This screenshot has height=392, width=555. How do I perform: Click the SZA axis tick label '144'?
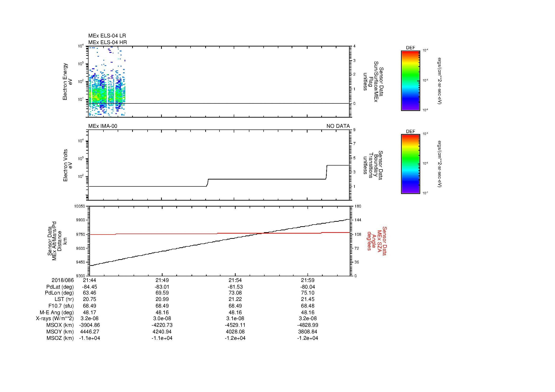358,220
